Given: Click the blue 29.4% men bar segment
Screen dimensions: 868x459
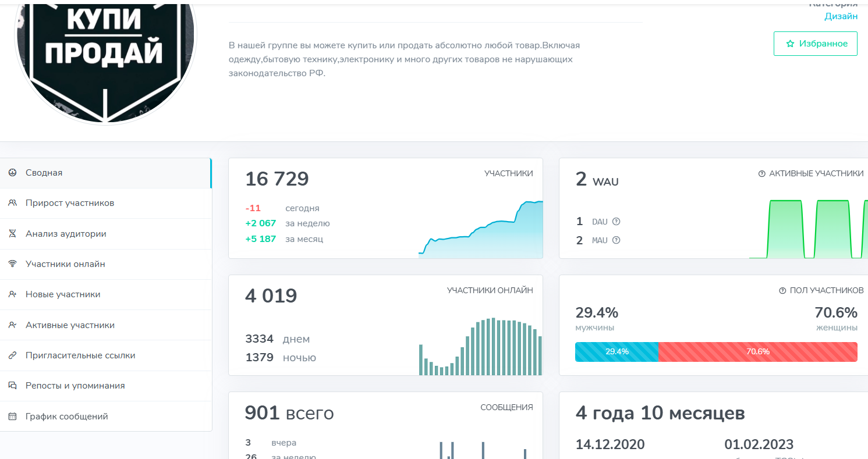Looking at the screenshot, I should 617,351.
